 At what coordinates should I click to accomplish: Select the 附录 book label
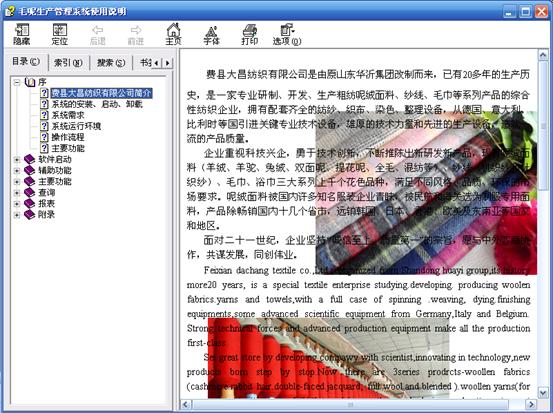coord(47,214)
